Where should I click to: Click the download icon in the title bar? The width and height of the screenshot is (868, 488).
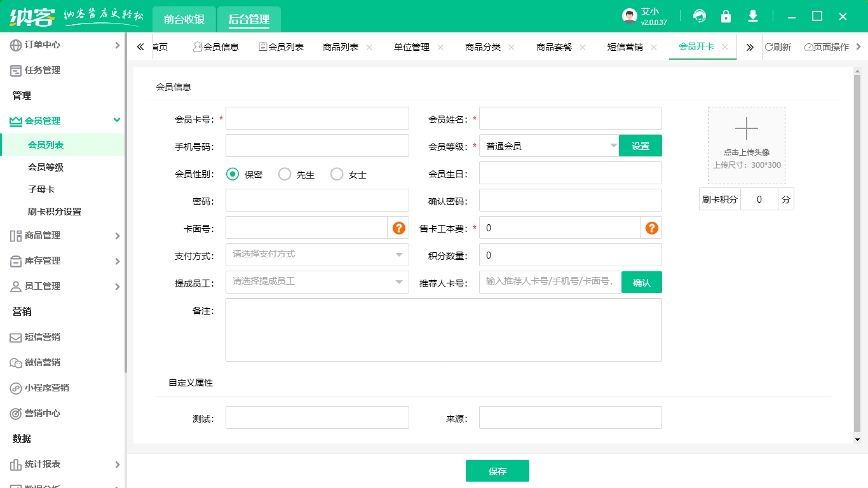752,16
